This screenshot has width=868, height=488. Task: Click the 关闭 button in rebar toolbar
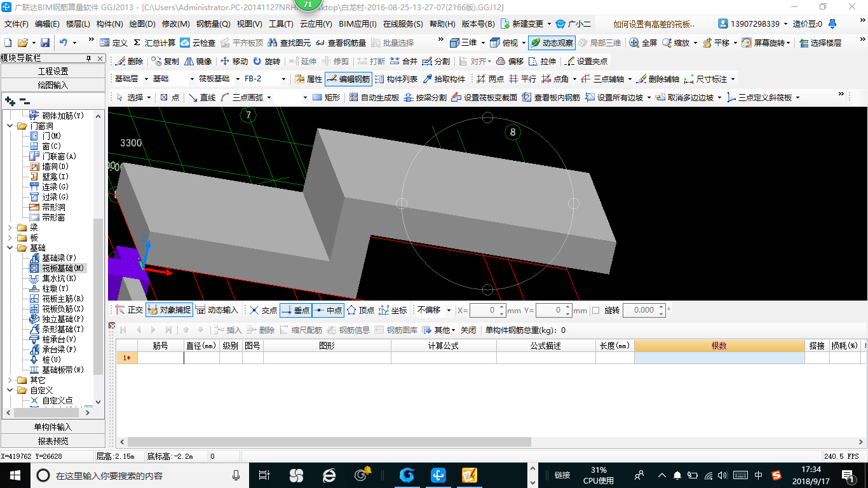click(x=468, y=330)
